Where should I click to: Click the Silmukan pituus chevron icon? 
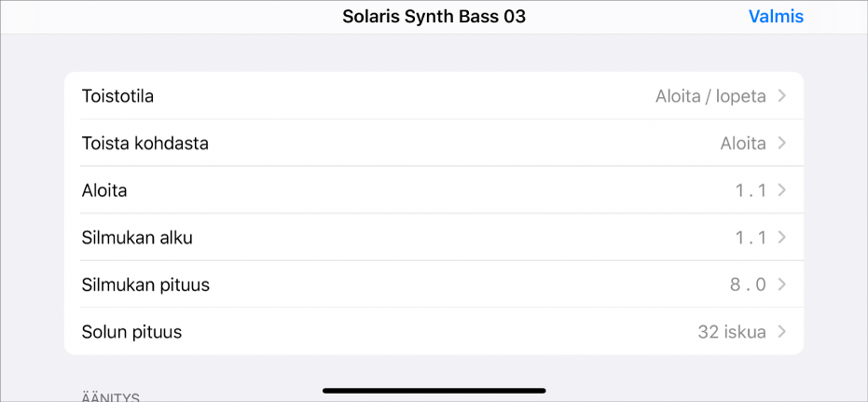coord(781,284)
